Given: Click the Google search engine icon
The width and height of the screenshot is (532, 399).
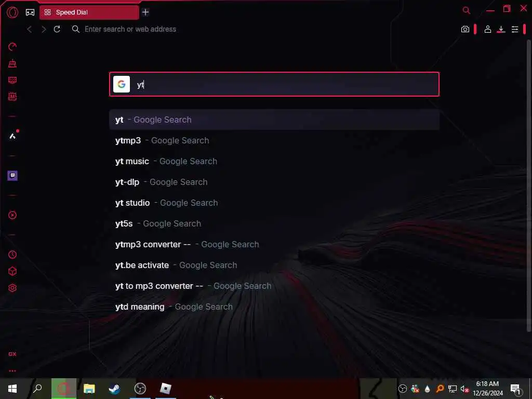Looking at the screenshot, I should [122, 84].
